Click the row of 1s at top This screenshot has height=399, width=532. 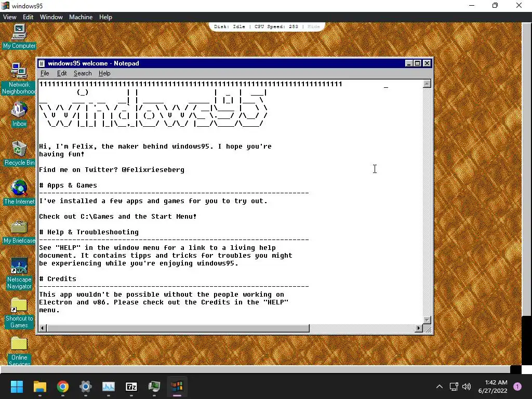point(191,84)
